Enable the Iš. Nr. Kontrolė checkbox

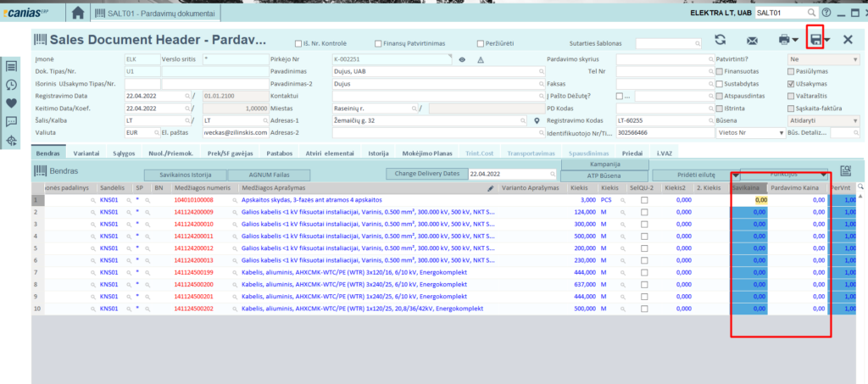pos(298,43)
